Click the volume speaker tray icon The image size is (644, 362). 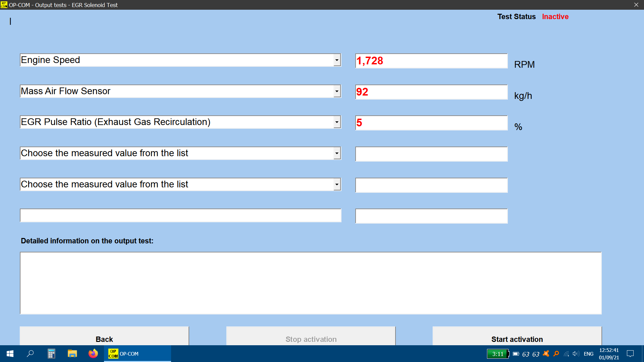pos(576,354)
